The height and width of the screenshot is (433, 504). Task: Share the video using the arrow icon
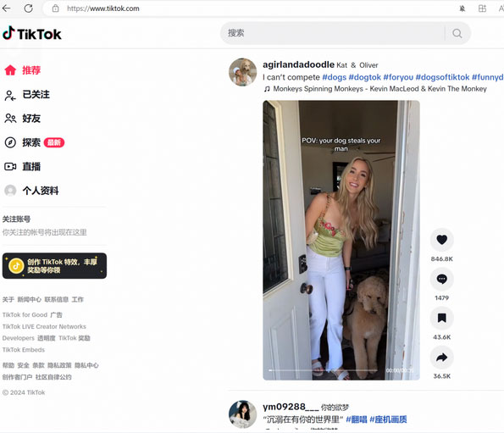pyautogui.click(x=441, y=358)
